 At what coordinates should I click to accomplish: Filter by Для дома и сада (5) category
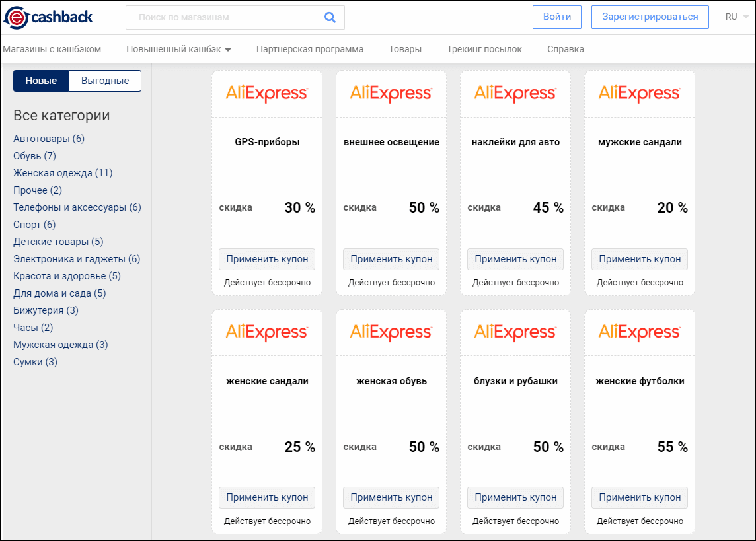[x=59, y=293]
